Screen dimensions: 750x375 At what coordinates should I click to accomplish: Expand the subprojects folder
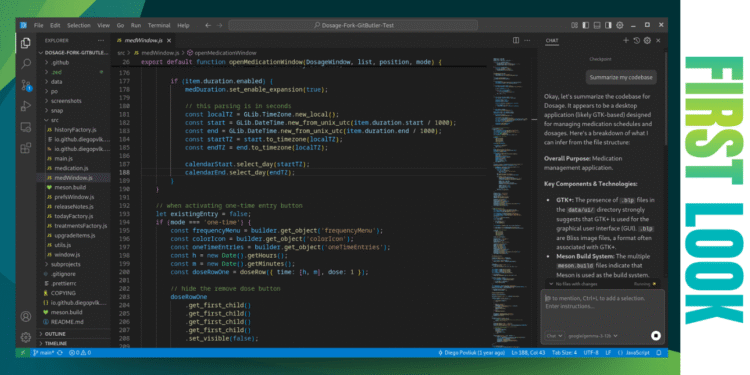(x=74, y=264)
